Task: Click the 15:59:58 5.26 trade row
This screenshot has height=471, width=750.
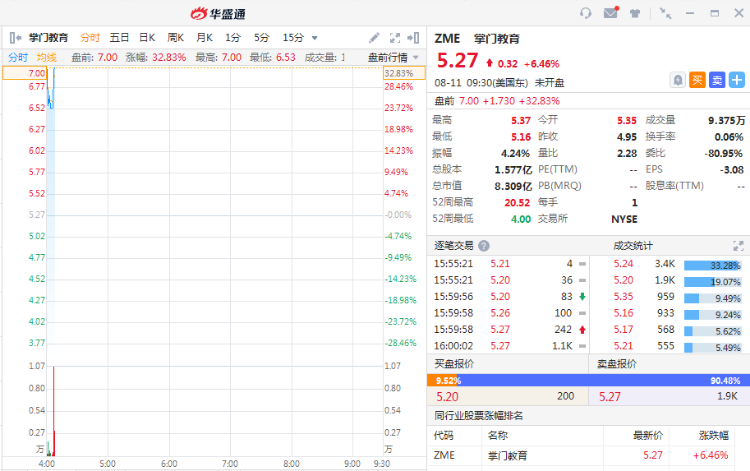Action: coord(508,313)
